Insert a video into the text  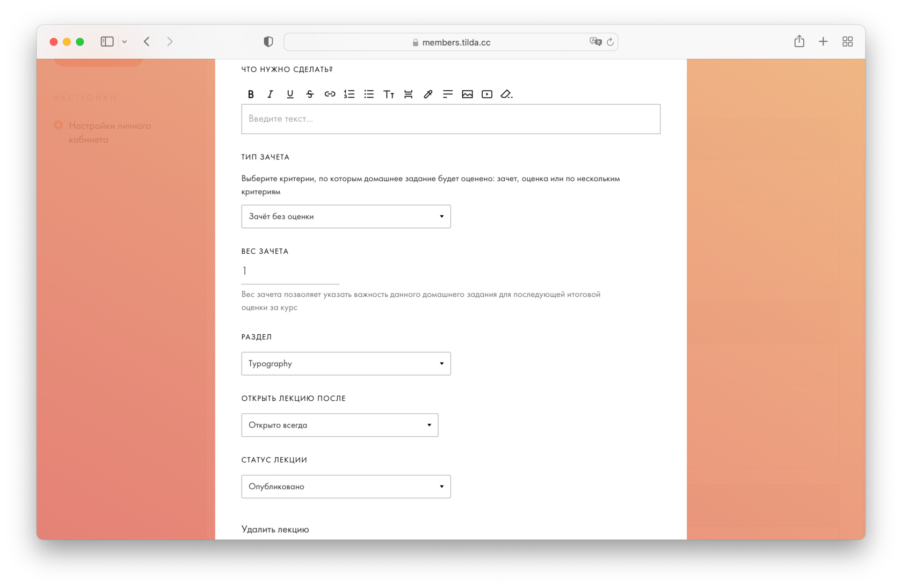coord(487,94)
